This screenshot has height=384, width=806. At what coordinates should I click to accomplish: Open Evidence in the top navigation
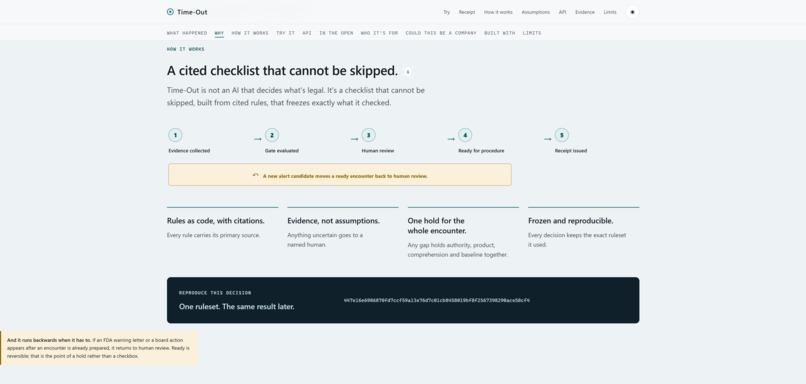click(584, 12)
